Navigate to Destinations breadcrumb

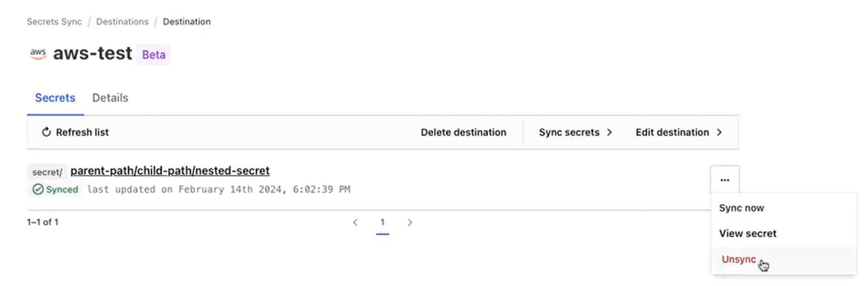pyautogui.click(x=122, y=22)
